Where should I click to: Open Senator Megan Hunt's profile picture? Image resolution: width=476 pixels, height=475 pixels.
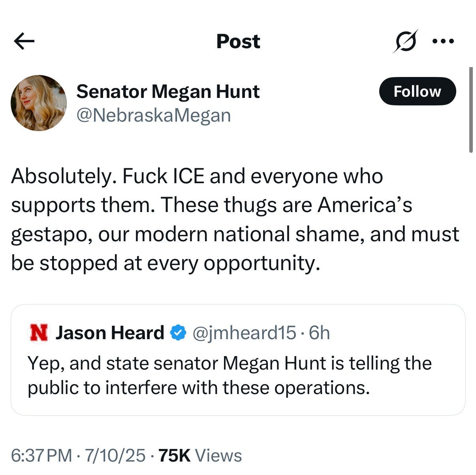click(x=39, y=103)
